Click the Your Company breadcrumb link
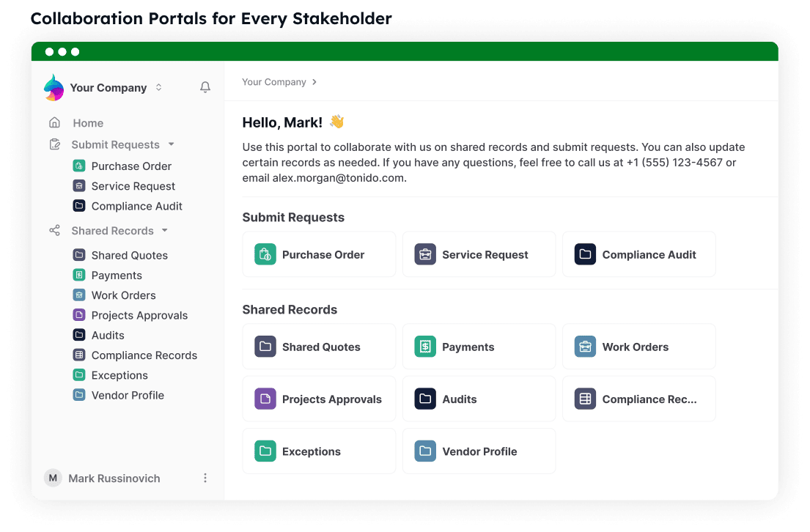810x532 pixels. point(274,82)
